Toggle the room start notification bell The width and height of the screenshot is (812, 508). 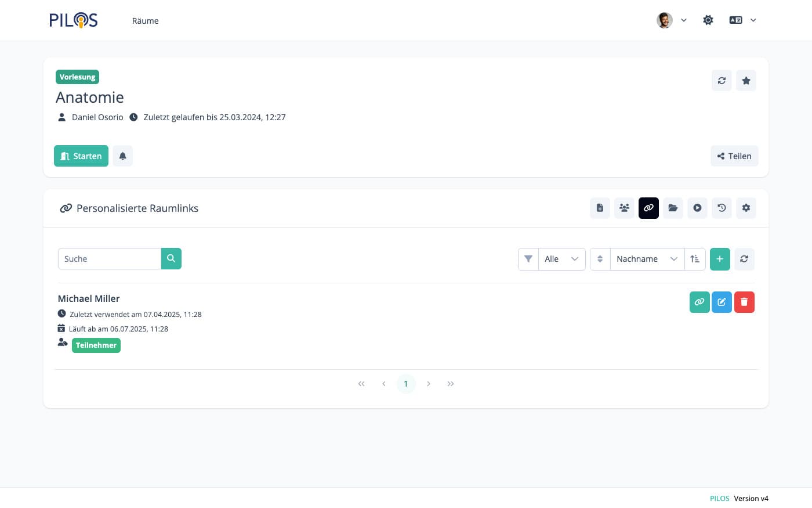pyautogui.click(x=122, y=156)
